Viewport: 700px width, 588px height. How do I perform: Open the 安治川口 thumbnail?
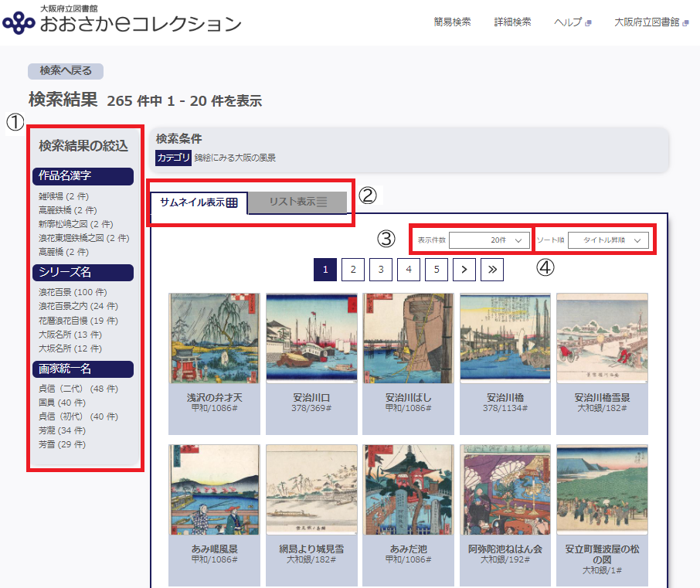coord(311,338)
